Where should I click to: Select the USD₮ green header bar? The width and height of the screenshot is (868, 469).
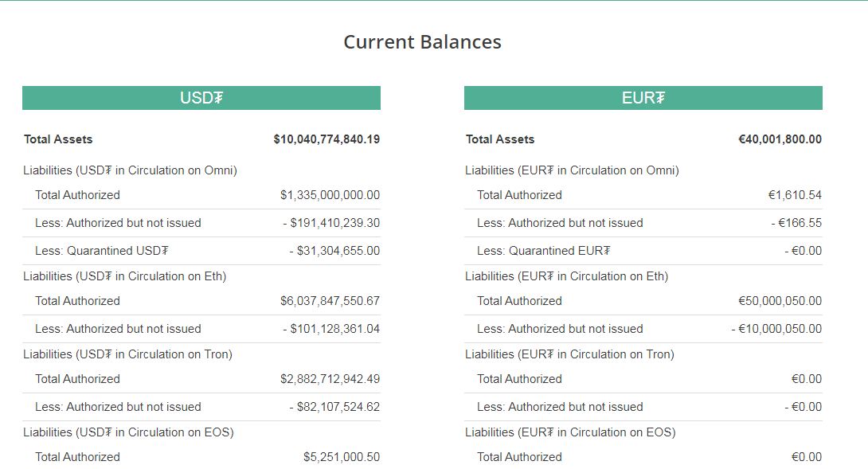click(x=201, y=98)
